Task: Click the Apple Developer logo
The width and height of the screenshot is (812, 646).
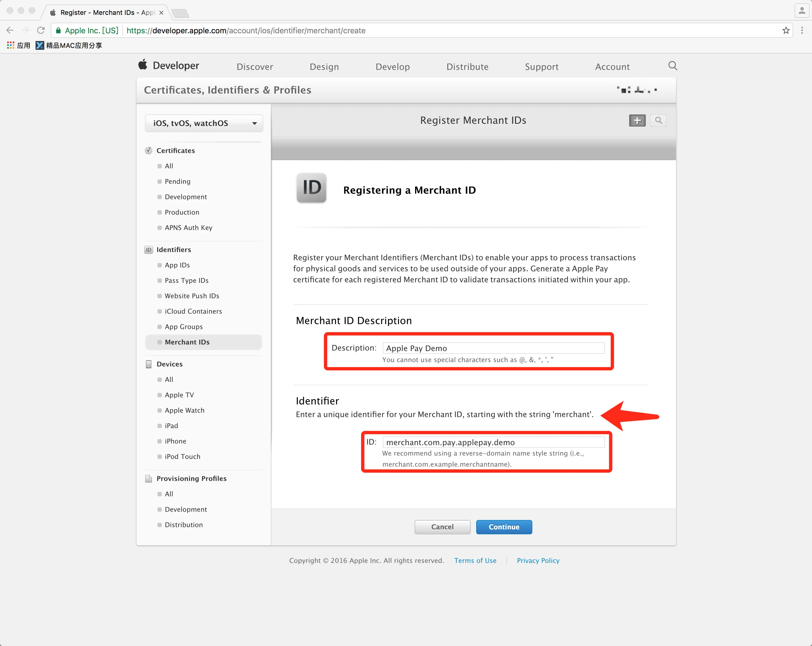Action: pyautogui.click(x=169, y=65)
